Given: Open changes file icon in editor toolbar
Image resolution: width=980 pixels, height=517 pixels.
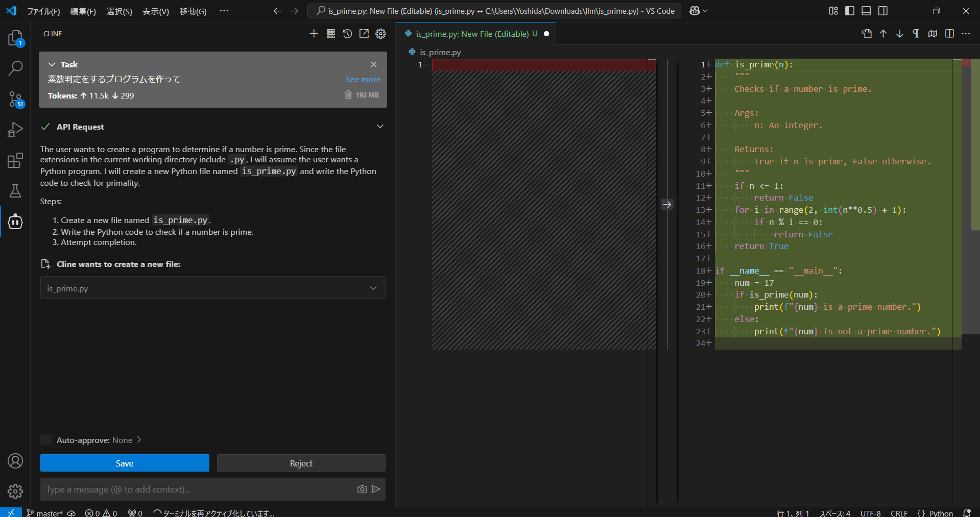Looking at the screenshot, I should [867, 34].
